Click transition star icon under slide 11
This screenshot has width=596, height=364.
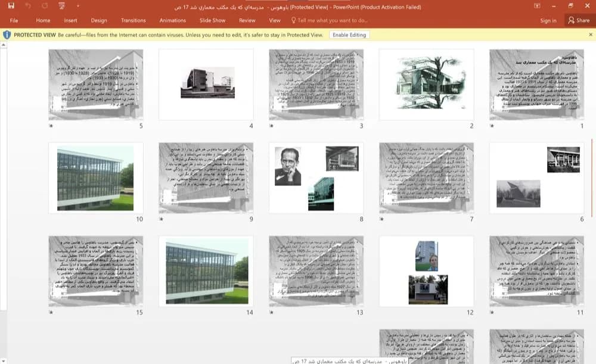coord(492,312)
